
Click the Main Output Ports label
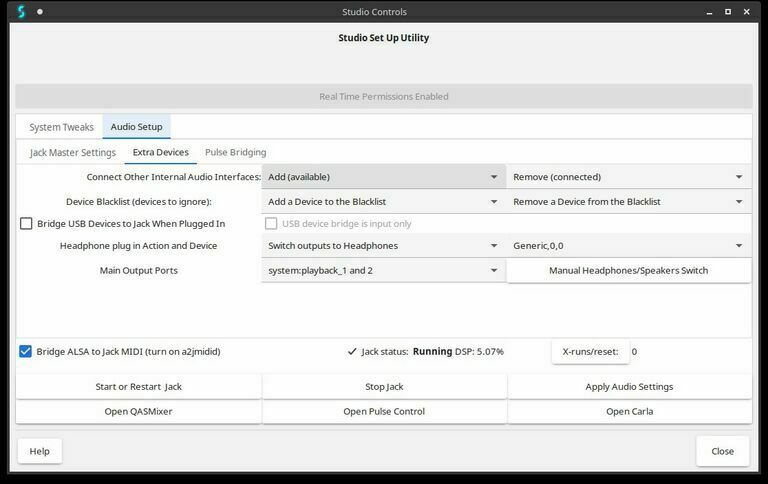coord(139,270)
